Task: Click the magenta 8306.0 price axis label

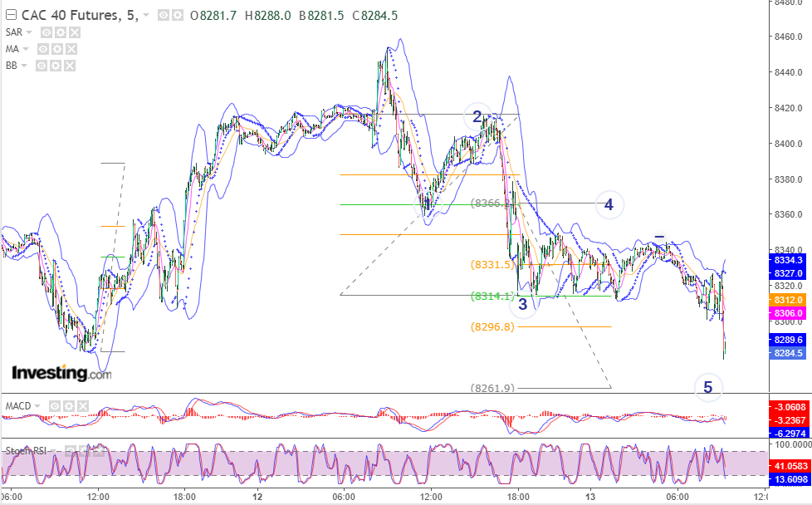Action: tap(787, 313)
